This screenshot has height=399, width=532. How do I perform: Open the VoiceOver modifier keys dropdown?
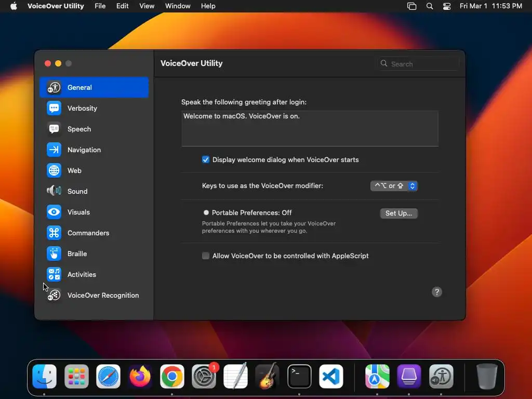[394, 186]
